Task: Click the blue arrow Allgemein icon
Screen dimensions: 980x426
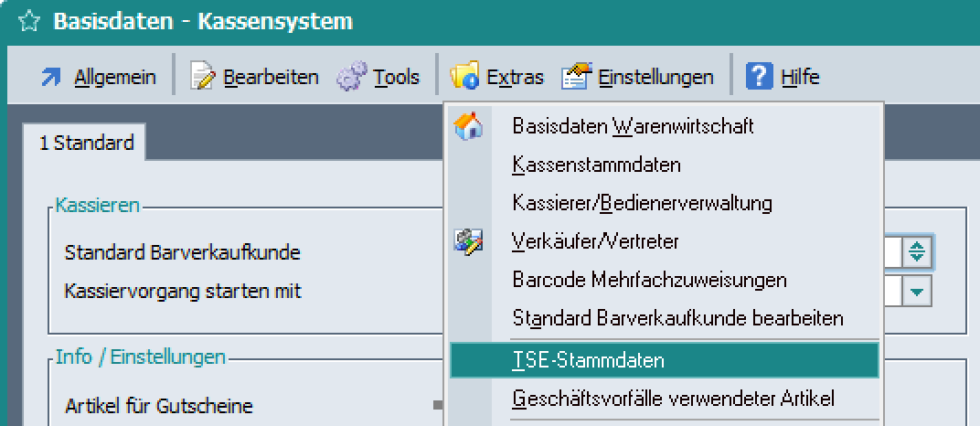Action: point(51,78)
